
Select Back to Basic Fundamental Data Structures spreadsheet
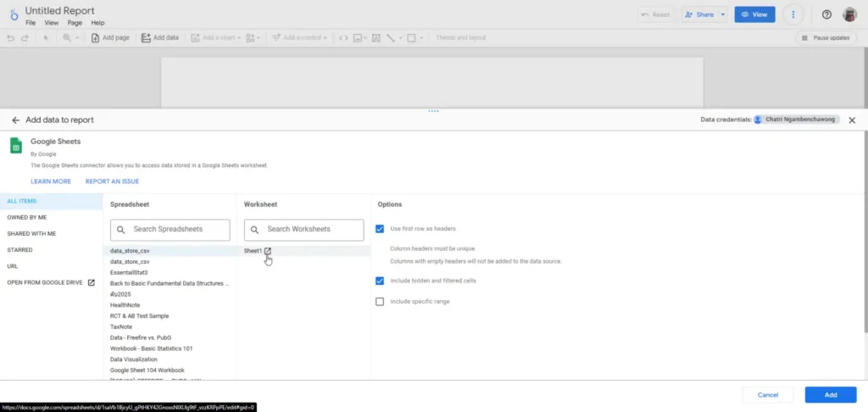[170, 283]
